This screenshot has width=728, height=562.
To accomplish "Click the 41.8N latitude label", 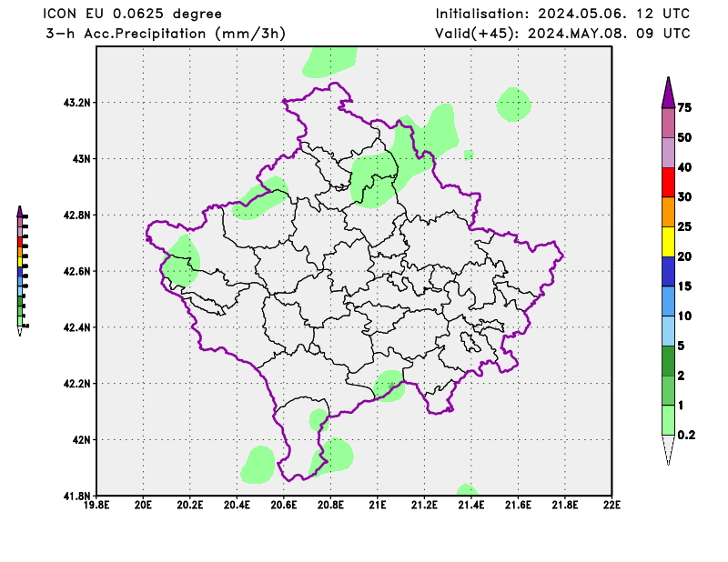I will coord(79,497).
